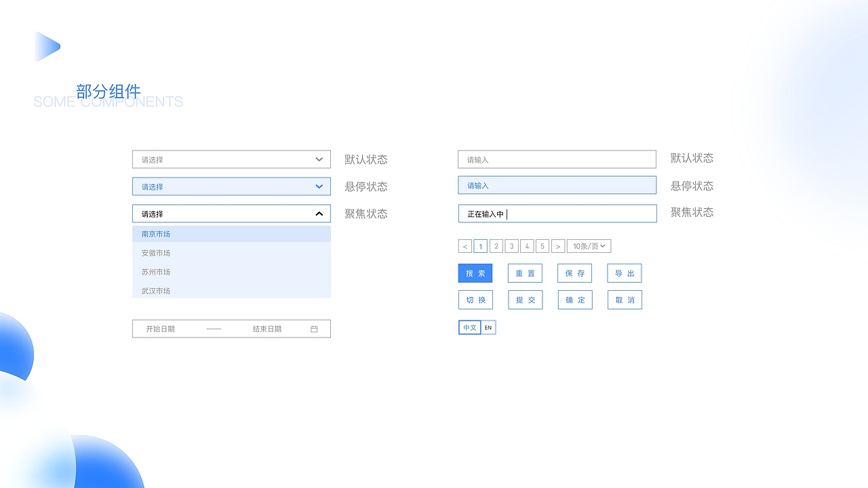
Task: Jump to page 4
Action: point(527,246)
